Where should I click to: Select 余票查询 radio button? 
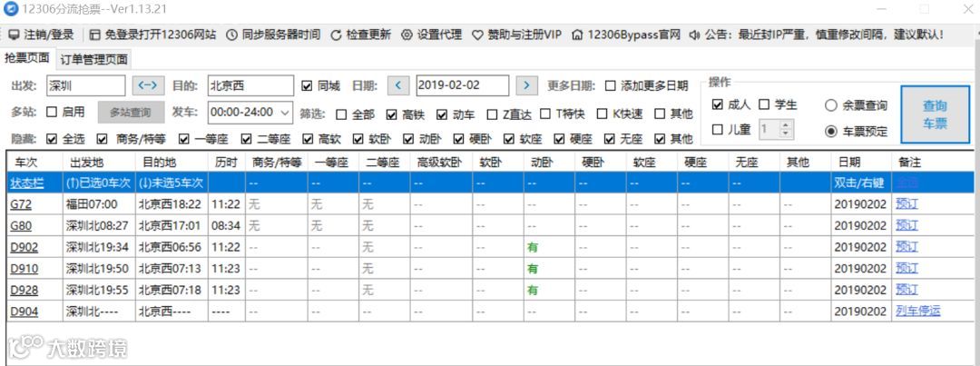click(830, 105)
